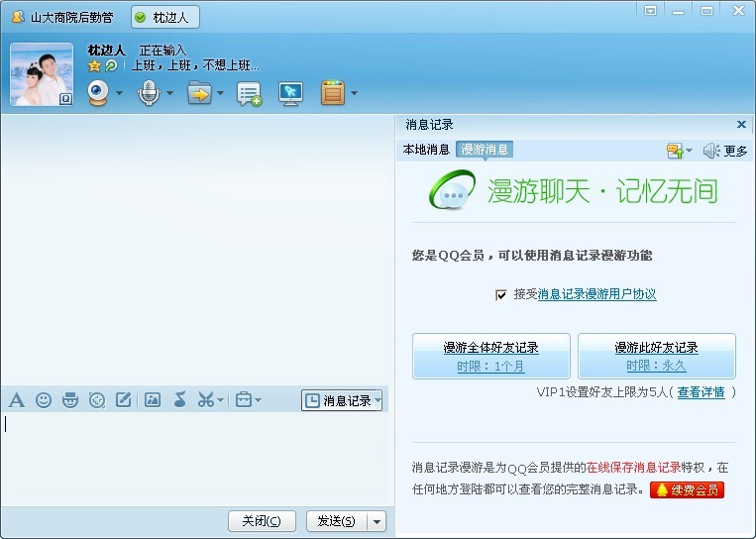The height and width of the screenshot is (539, 756).
Task: Click the green search icon near star
Action: pyautogui.click(x=111, y=65)
